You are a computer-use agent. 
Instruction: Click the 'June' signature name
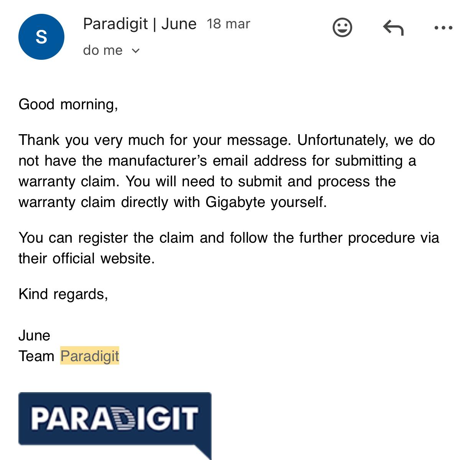coord(34,335)
